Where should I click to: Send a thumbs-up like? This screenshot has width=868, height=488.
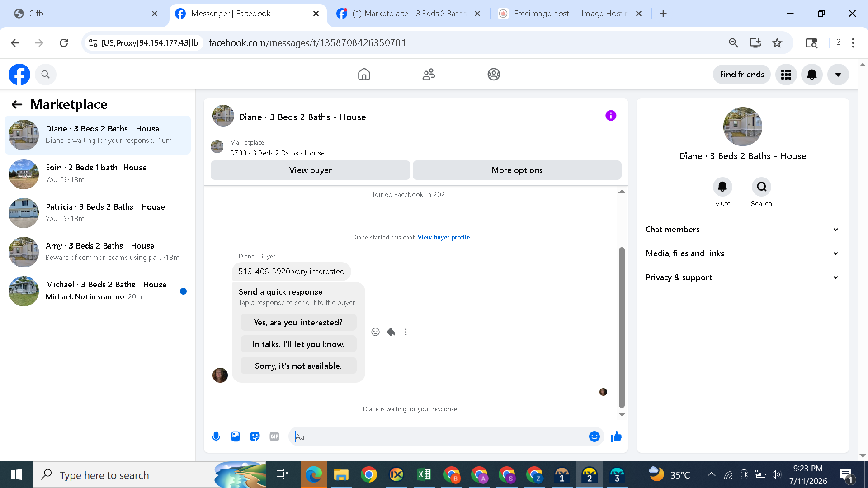[x=616, y=436]
